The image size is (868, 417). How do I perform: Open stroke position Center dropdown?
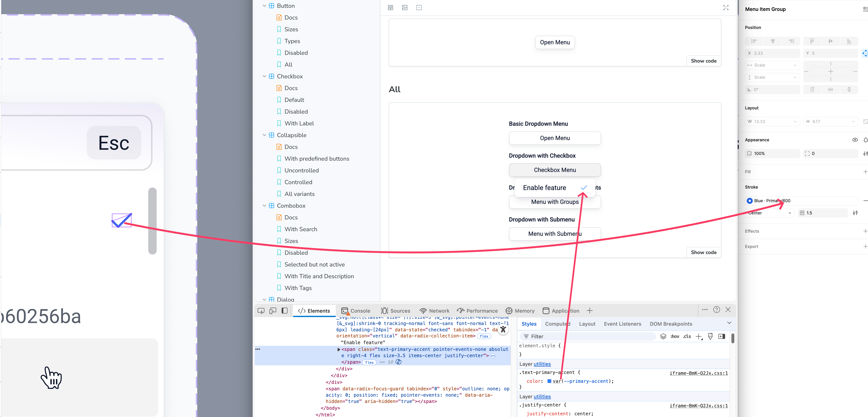[770, 213]
